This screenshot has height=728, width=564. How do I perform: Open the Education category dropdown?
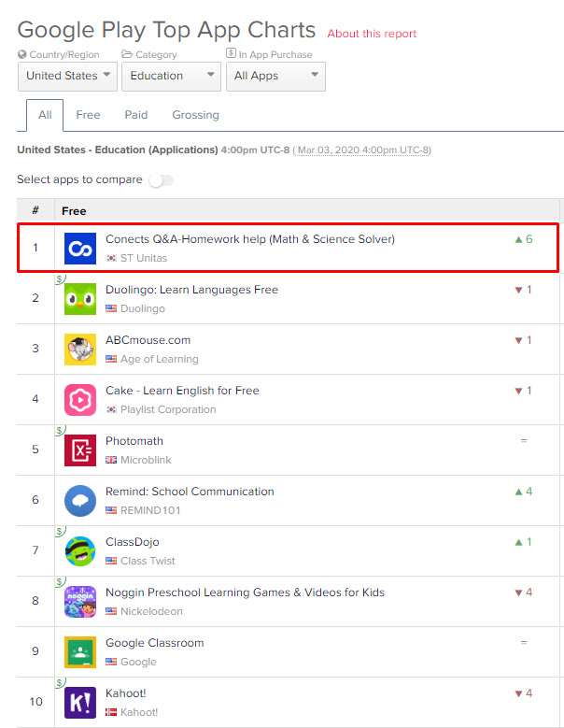click(171, 77)
